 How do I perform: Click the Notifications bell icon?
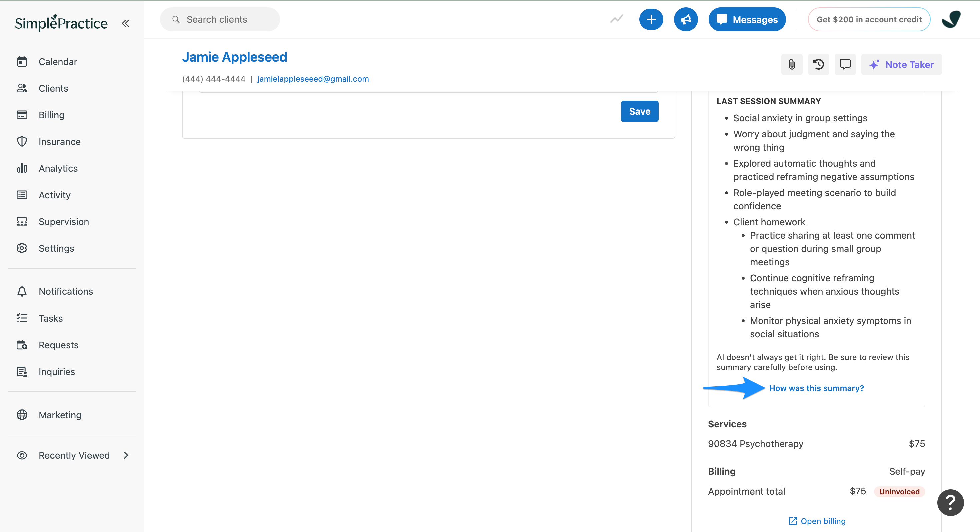click(22, 291)
